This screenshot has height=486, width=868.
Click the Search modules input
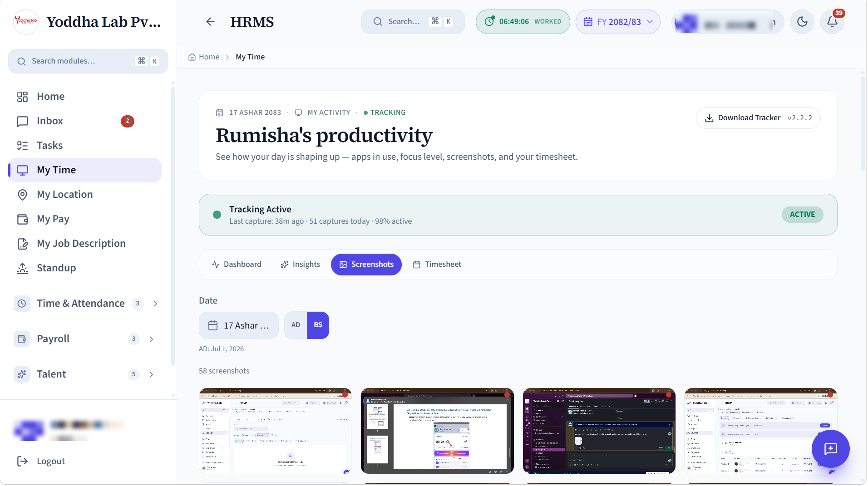(x=88, y=61)
